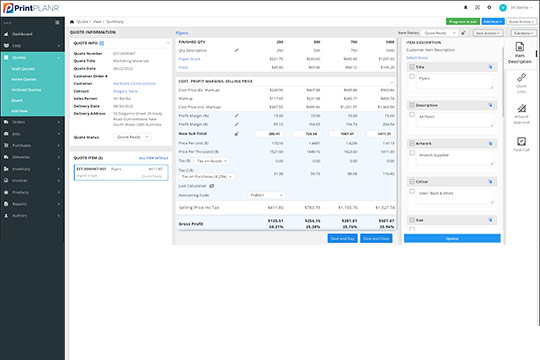
Task: Tick the checkbox beside Flyers title field
Action: (412, 76)
